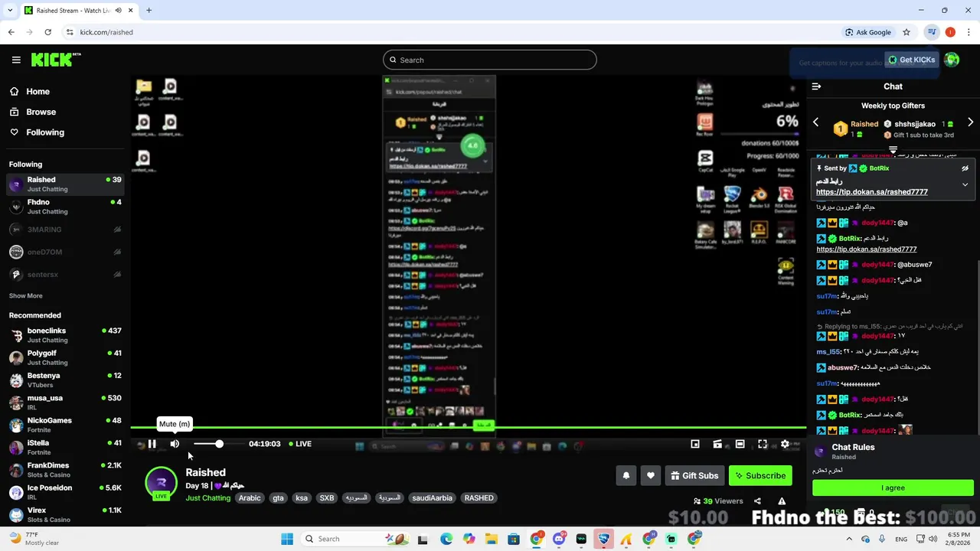This screenshot has height=551, width=980.
Task: Select the saudiAarbia tag
Action: 432,497
